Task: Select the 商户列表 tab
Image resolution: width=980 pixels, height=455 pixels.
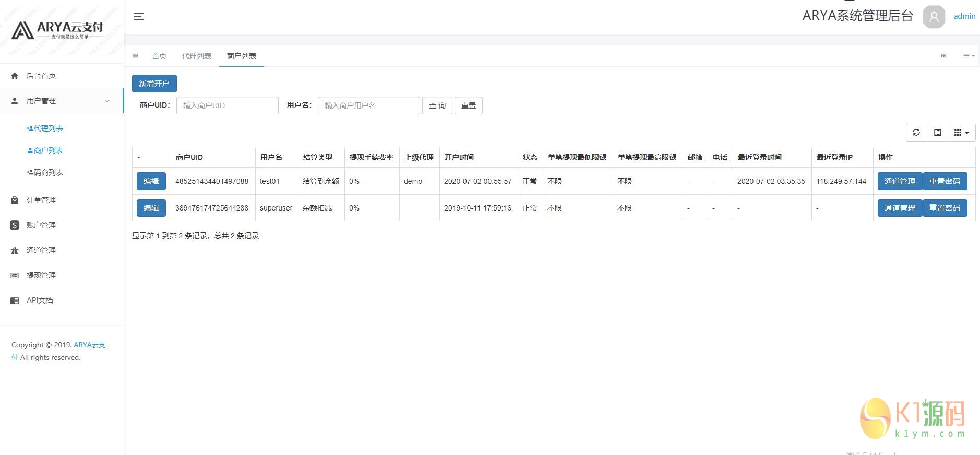Action: click(x=242, y=56)
